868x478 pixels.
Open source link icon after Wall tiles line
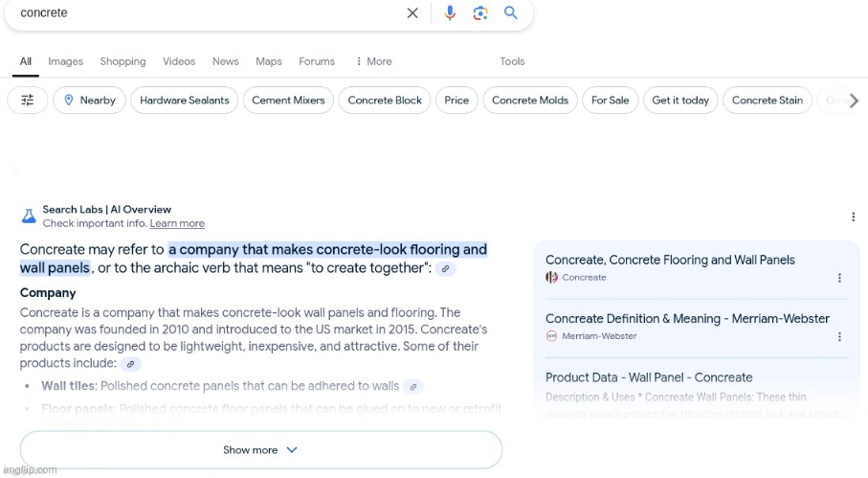(x=413, y=387)
